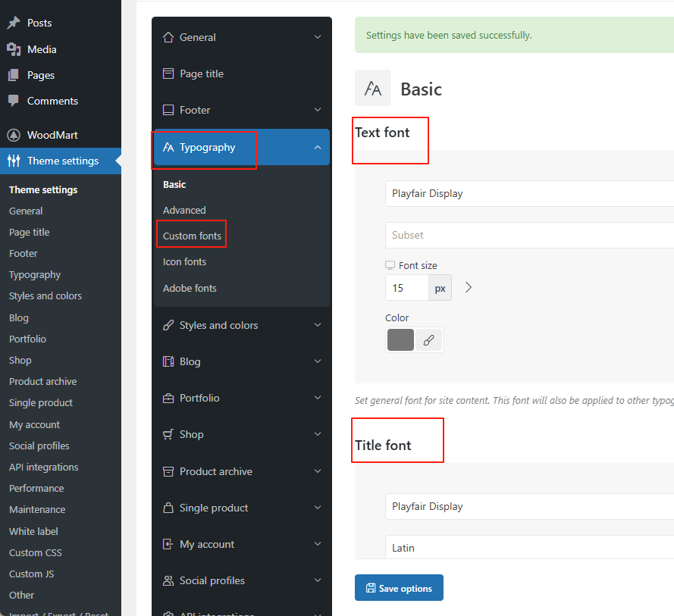The height and width of the screenshot is (616, 674).
Task: Open the gray text color swatch
Action: 400,340
